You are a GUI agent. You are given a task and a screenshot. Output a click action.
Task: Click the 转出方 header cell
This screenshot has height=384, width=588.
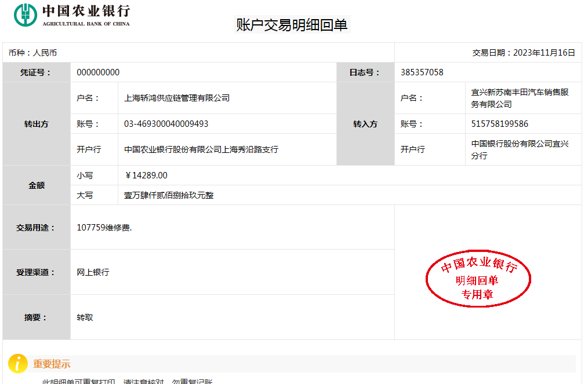[37, 124]
